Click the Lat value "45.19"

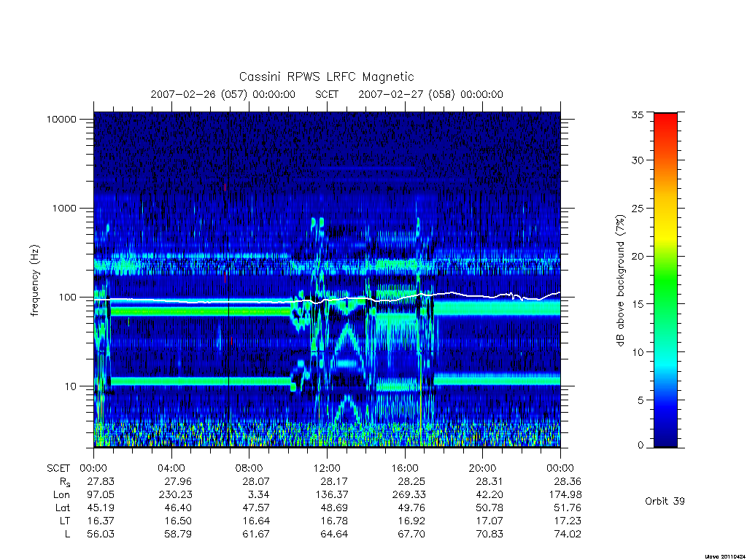(x=101, y=508)
